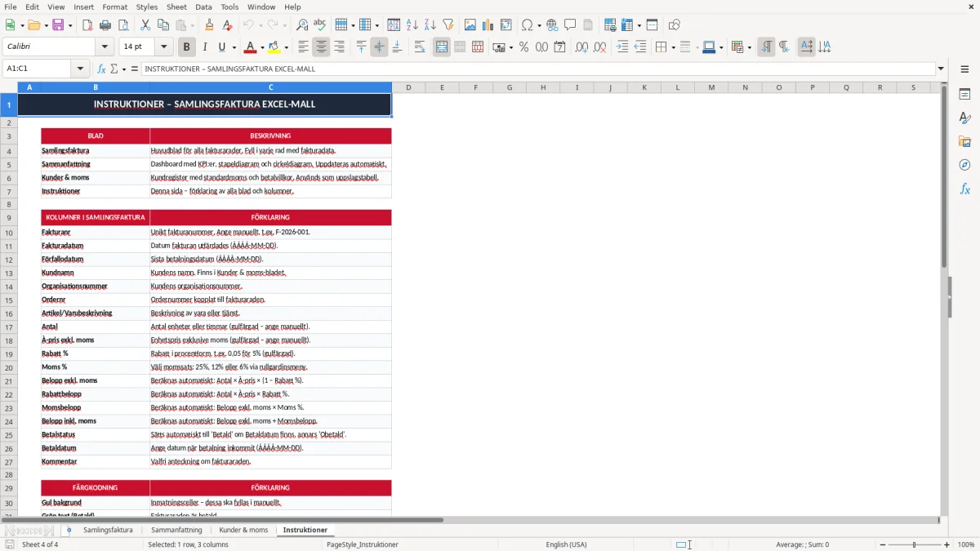The height and width of the screenshot is (551, 980).
Task: Open the Function Wizard fx icon
Action: 102,69
